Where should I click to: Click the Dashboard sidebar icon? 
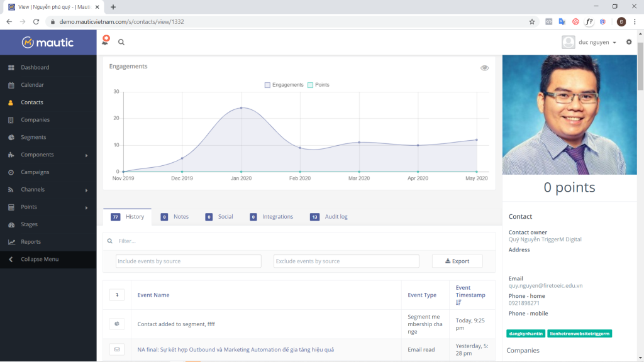[11, 67]
